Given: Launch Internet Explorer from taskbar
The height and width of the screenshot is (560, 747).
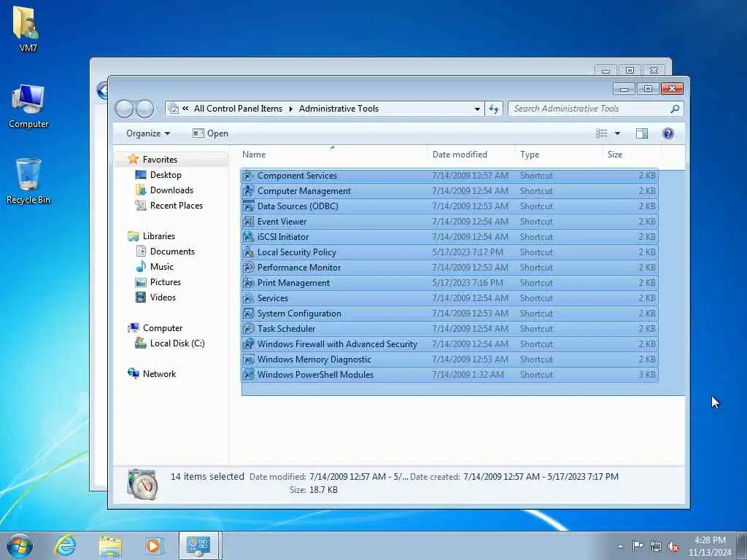Looking at the screenshot, I should pyautogui.click(x=65, y=545).
